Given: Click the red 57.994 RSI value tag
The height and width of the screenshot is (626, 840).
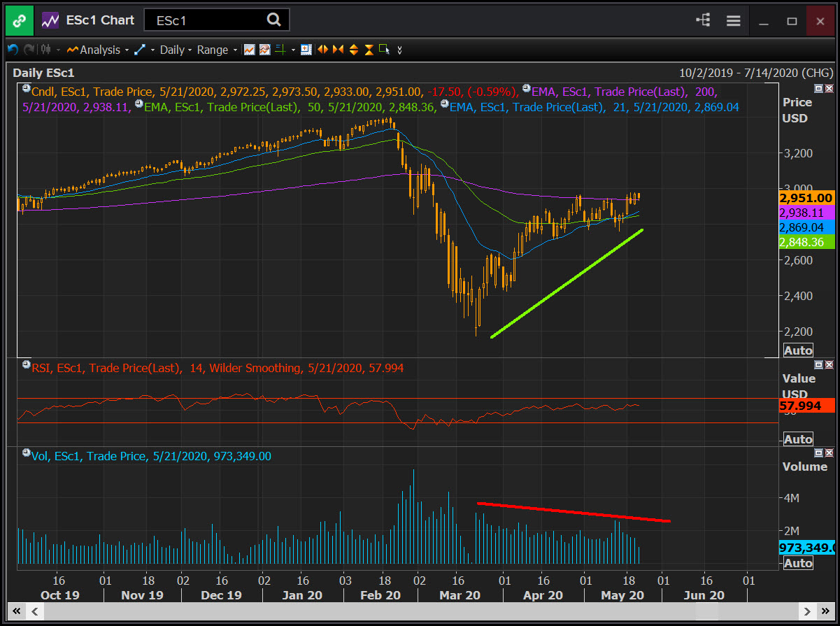Looking at the screenshot, I should click(x=806, y=406).
